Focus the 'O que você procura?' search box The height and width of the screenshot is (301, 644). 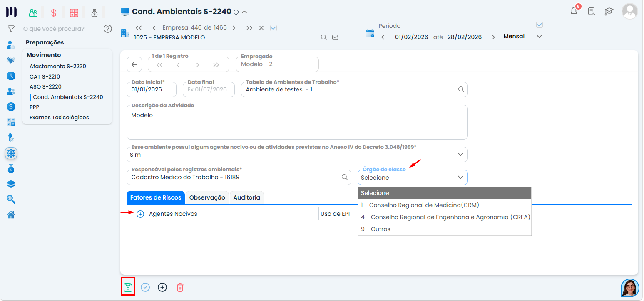[x=62, y=29]
